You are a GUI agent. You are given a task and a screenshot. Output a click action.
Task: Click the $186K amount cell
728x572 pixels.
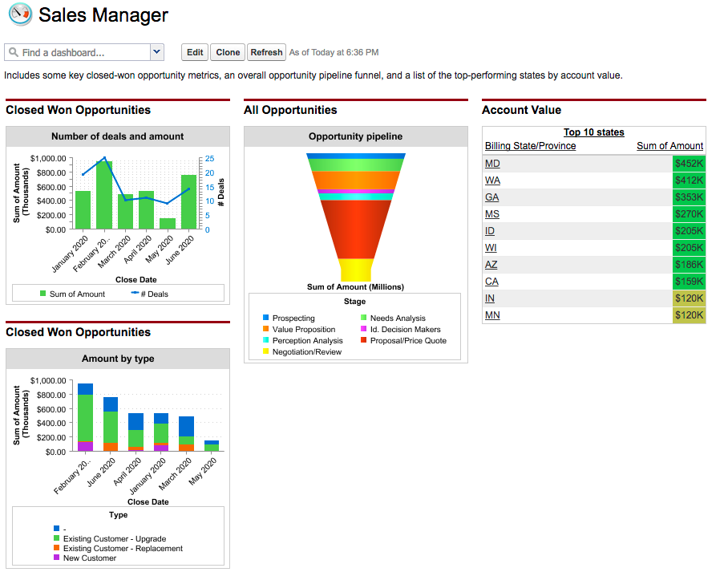689,265
